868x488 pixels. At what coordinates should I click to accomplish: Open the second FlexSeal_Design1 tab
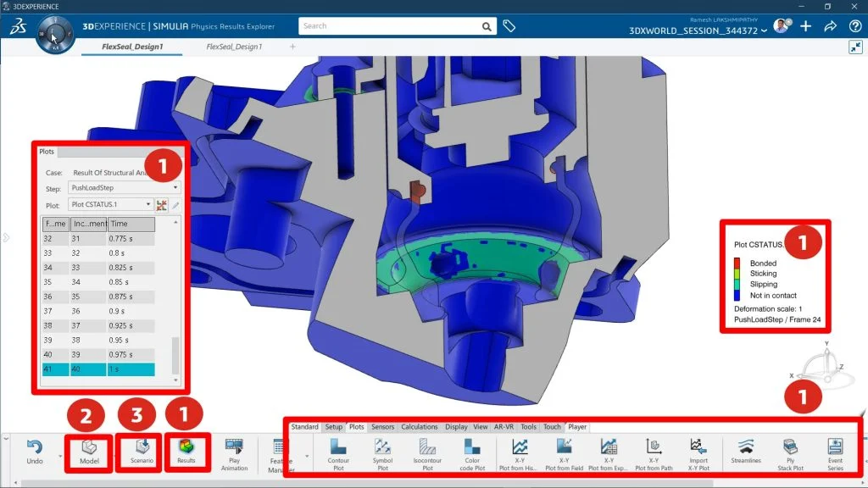[x=234, y=47]
